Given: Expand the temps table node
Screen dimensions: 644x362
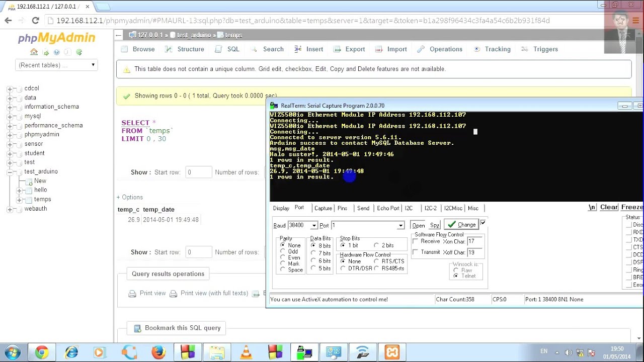Looking at the screenshot, I should tap(19, 200).
